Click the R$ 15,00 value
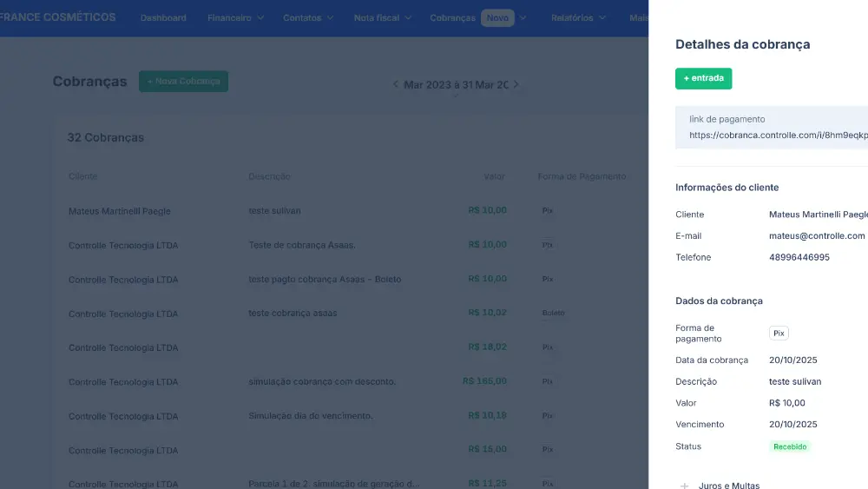Image resolution: width=868 pixels, height=489 pixels. coord(487,449)
